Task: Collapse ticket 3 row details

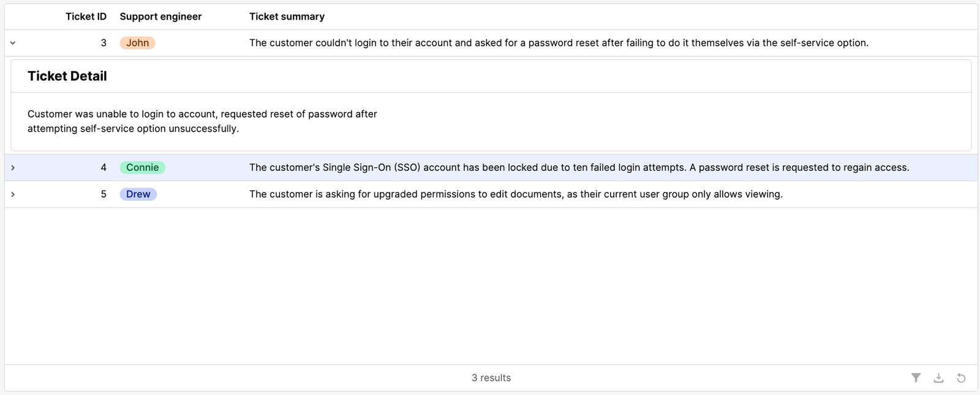Action: 13,43
